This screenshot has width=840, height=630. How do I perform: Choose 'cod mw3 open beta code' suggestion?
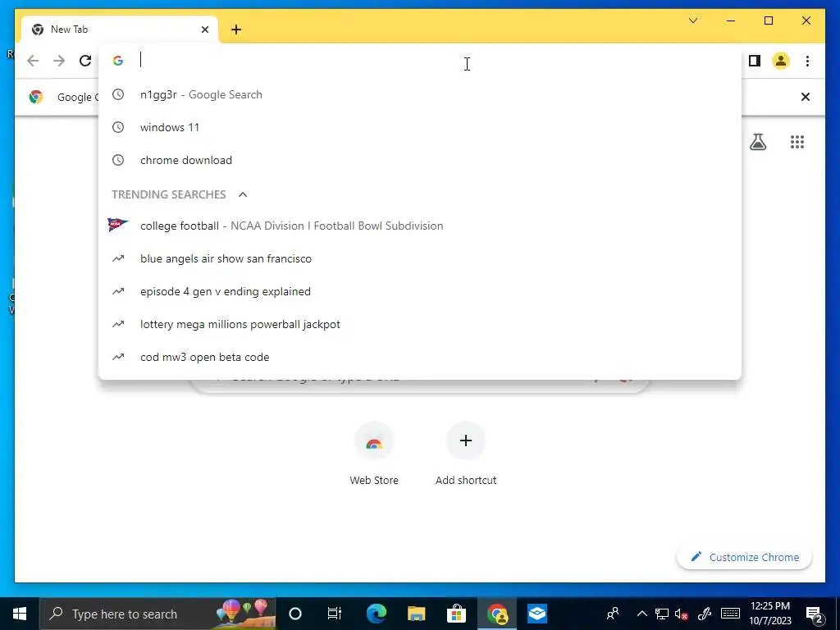[x=420, y=357]
